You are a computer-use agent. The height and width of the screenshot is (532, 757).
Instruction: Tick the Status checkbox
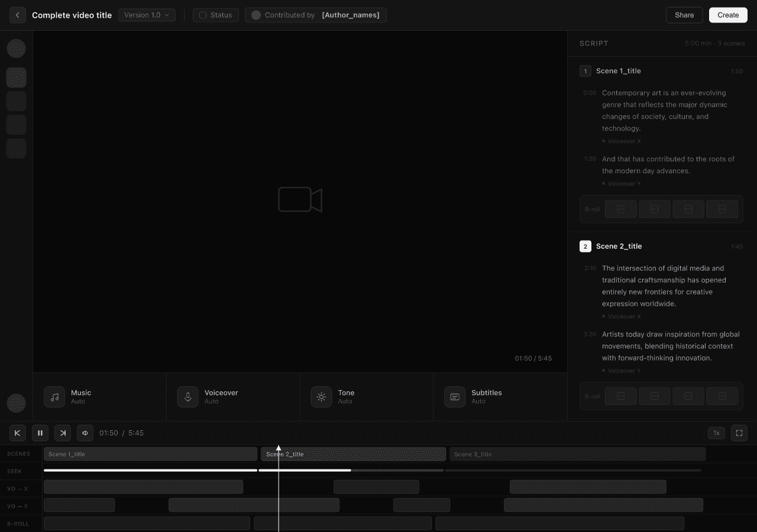click(203, 15)
